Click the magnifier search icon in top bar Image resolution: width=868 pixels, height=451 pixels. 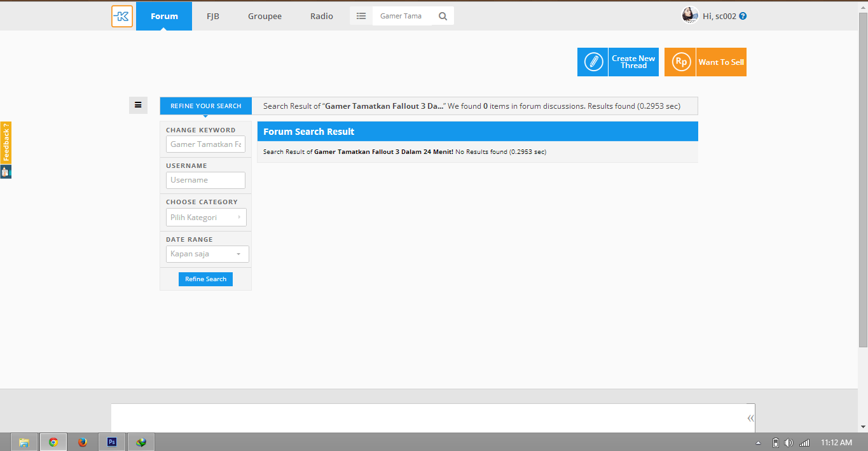pos(443,16)
